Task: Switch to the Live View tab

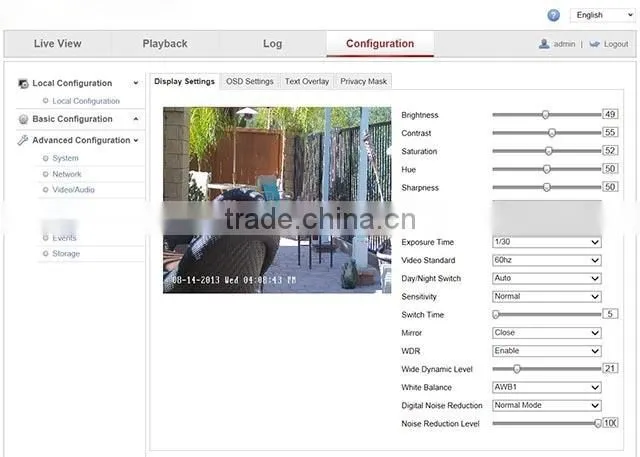Action: pyautogui.click(x=58, y=44)
